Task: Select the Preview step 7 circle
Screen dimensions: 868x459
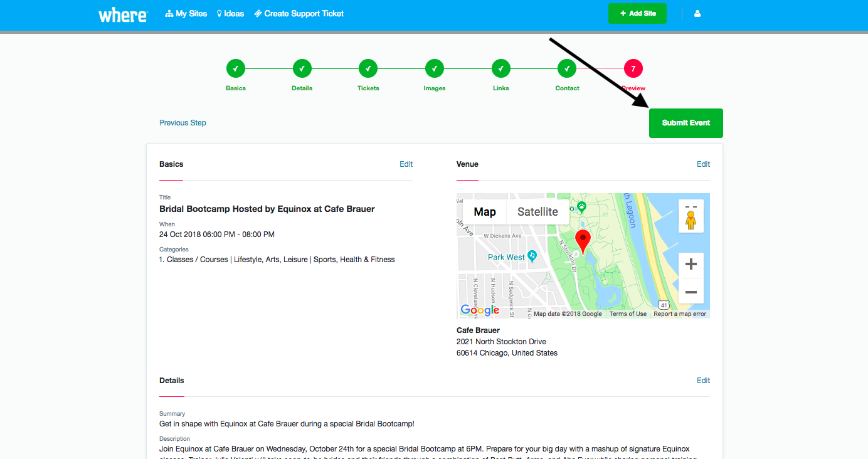Action: coord(633,68)
